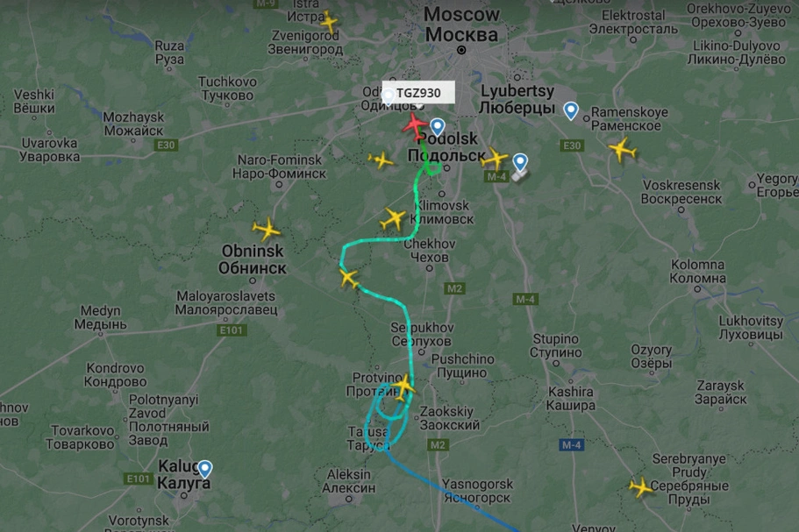
Task: Click the small yellow plane near Naro-Fominsk
Action: point(381,160)
